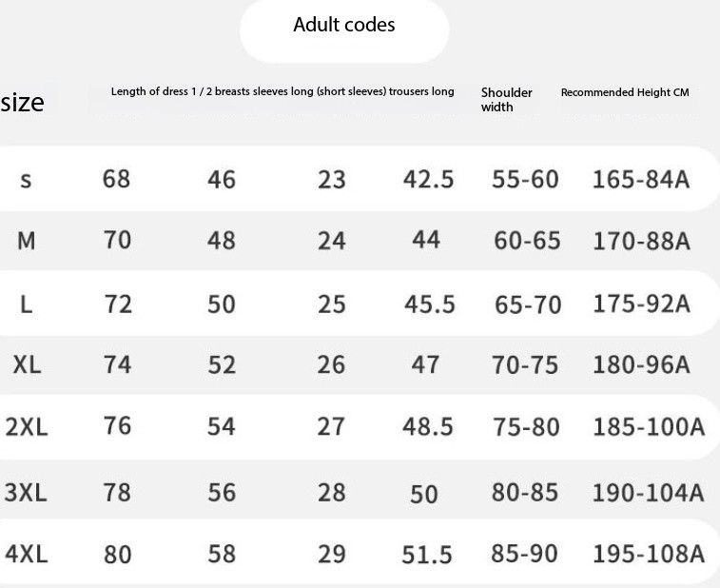Select the S size row label

tap(26, 179)
